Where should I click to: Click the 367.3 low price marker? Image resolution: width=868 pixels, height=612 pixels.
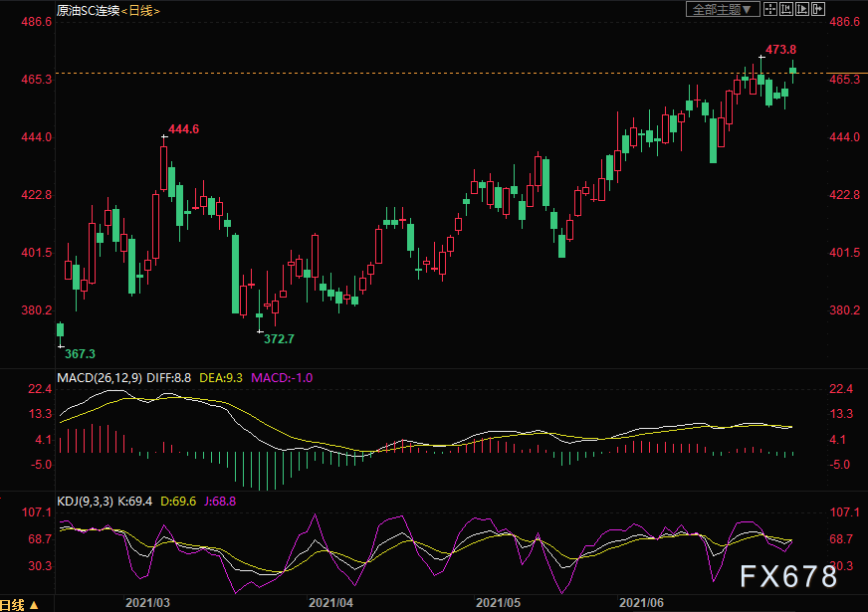(80, 353)
